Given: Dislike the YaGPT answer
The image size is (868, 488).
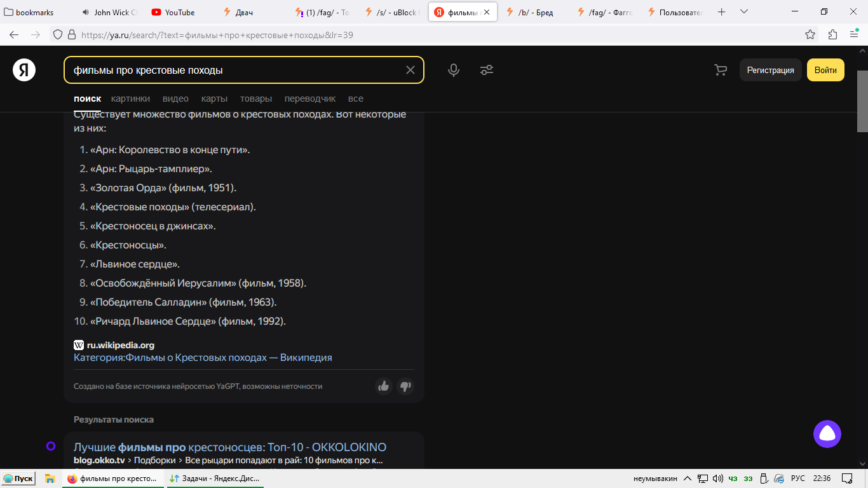Looking at the screenshot, I should tap(405, 386).
